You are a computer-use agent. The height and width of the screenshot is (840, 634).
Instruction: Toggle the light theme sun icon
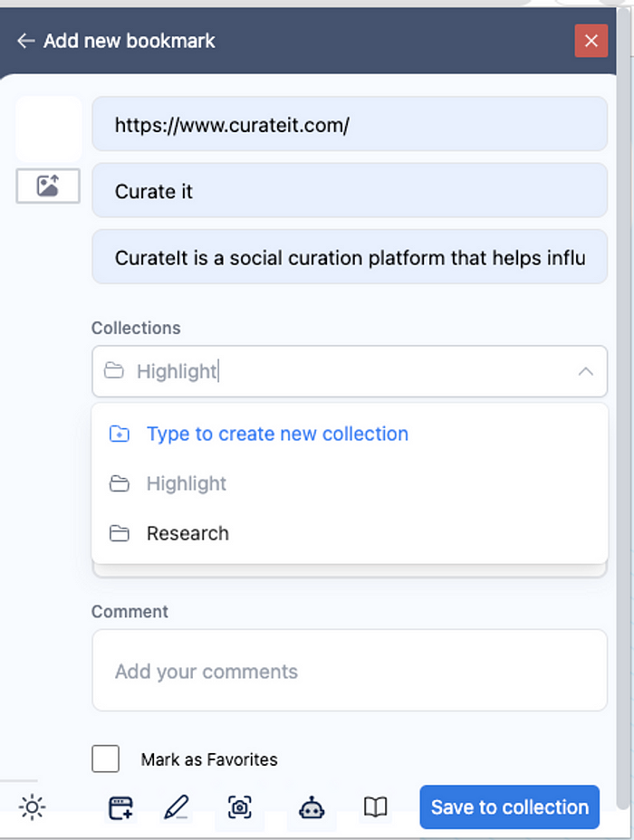point(33,807)
